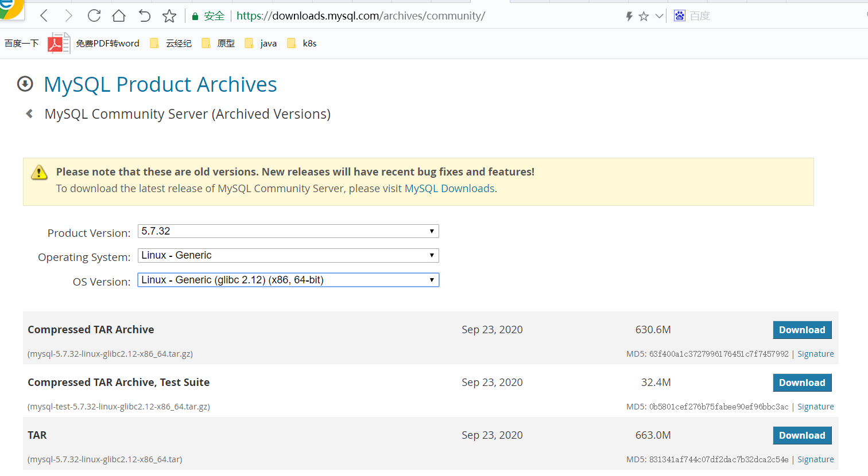Click the MySQL Product Archives heading

pos(160,84)
